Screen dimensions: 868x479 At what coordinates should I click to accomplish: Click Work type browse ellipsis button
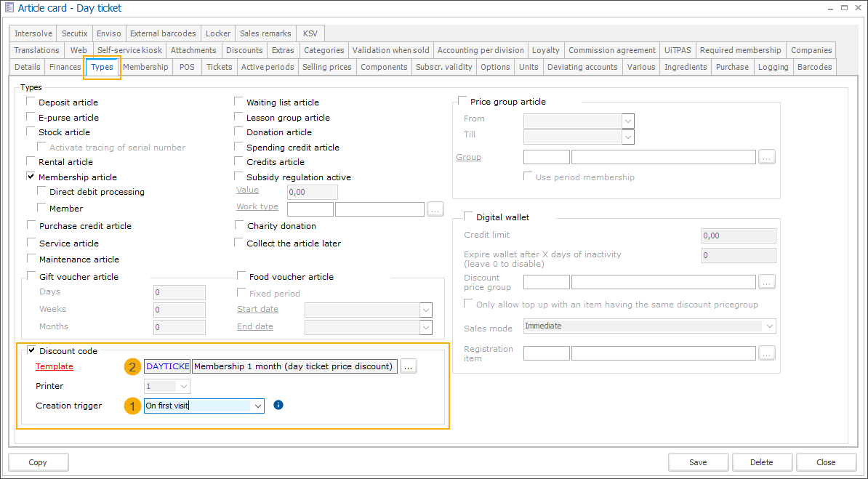[435, 209]
